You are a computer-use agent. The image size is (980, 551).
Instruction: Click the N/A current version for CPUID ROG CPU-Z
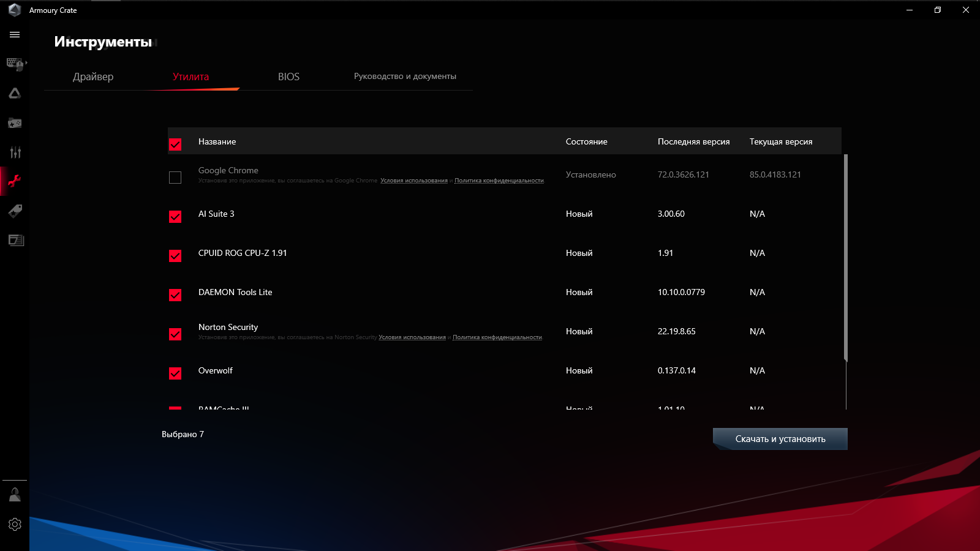757,253
